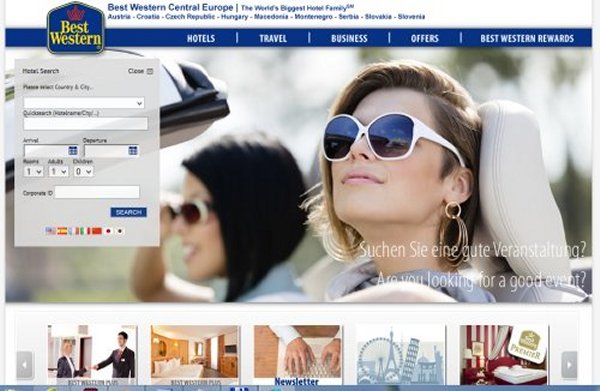Open the Newsletter keyboard thumbnail
The height and width of the screenshot is (391, 600).
pyautogui.click(x=298, y=355)
